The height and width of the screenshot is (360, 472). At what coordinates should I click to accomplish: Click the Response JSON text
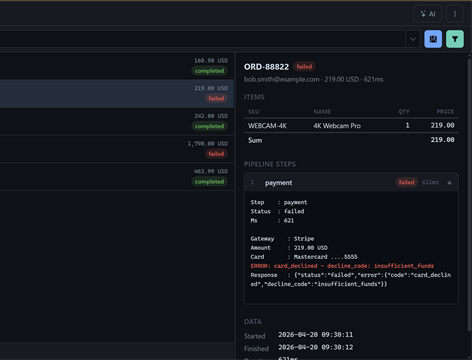[x=351, y=279]
